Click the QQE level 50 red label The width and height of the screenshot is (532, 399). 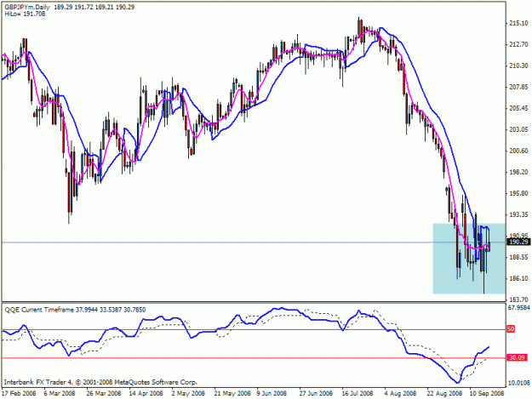coord(511,329)
